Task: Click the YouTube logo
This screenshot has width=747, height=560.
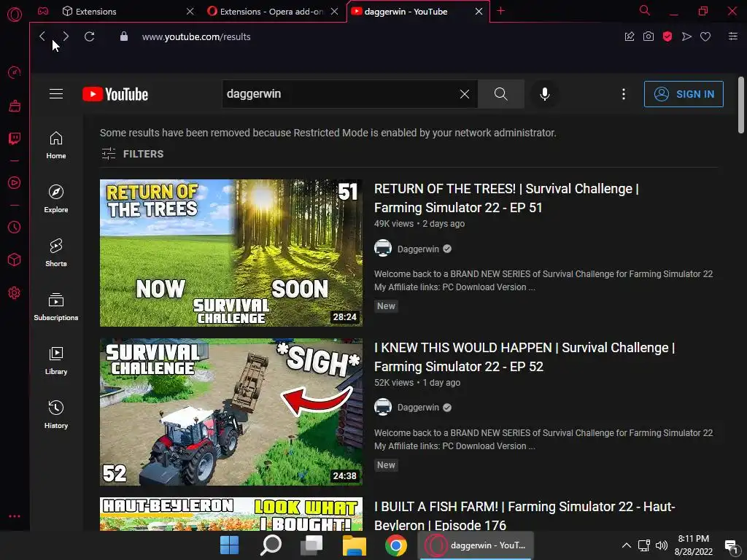Action: click(115, 94)
